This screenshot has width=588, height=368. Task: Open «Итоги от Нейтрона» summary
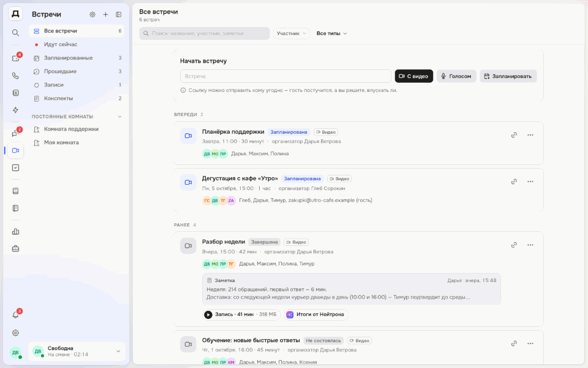point(316,314)
